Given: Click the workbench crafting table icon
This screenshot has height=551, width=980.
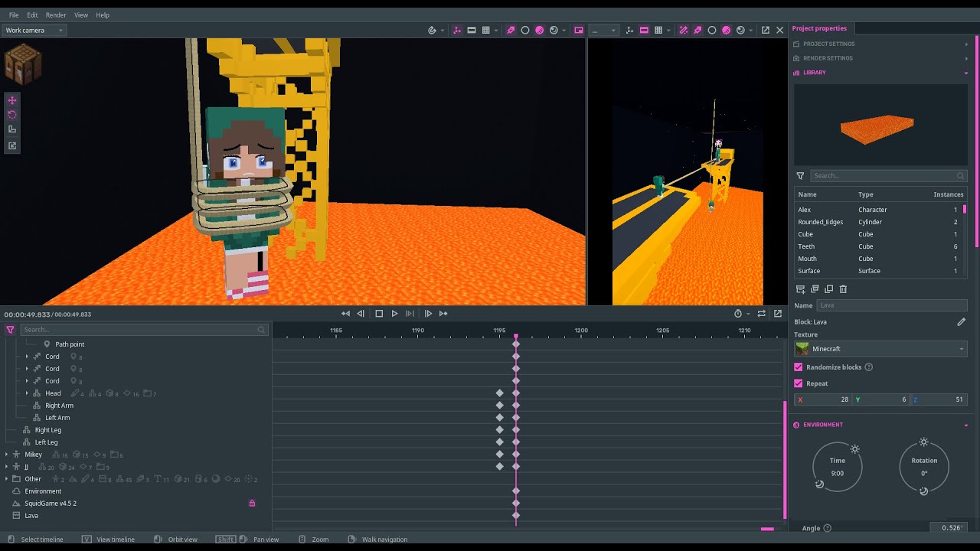Looking at the screenshot, I should point(22,64).
